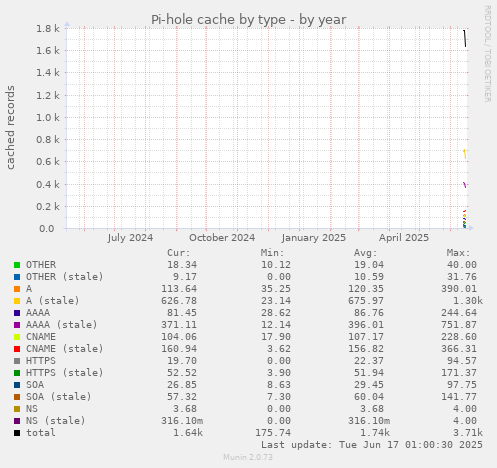Image resolution: width=497 pixels, height=468 pixels.
Task: Click the 'OTHER (stale)' legend label
Action: pyautogui.click(x=65, y=277)
